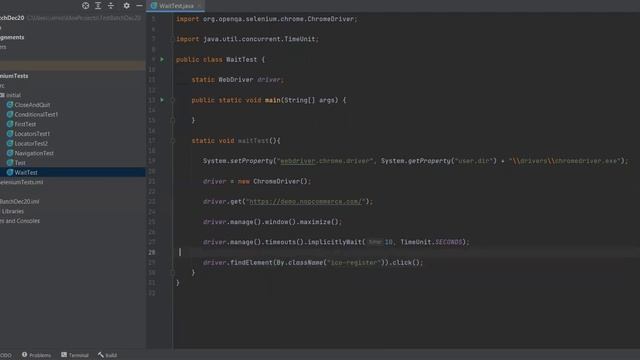Click the LocatorsTest1 class icon
This screenshot has width=640, height=360.
10,133
